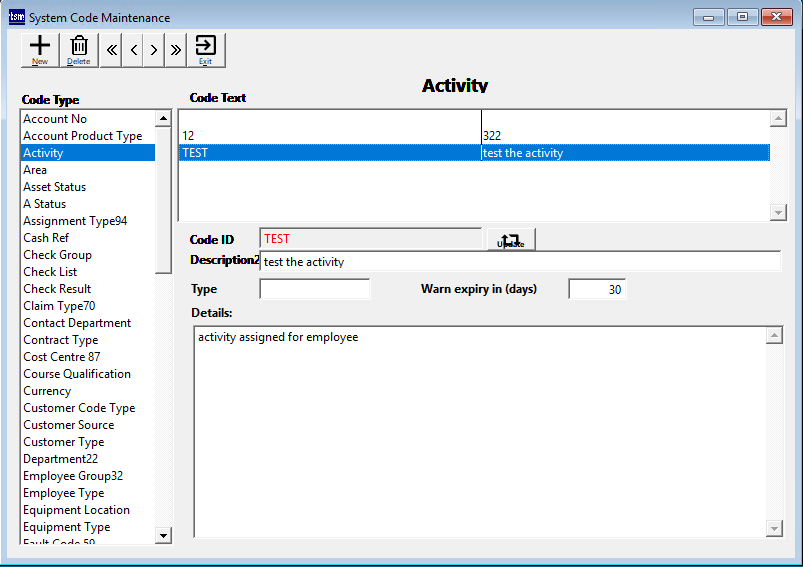Select Currency code type
This screenshot has height=567, width=803.
pos(47,391)
